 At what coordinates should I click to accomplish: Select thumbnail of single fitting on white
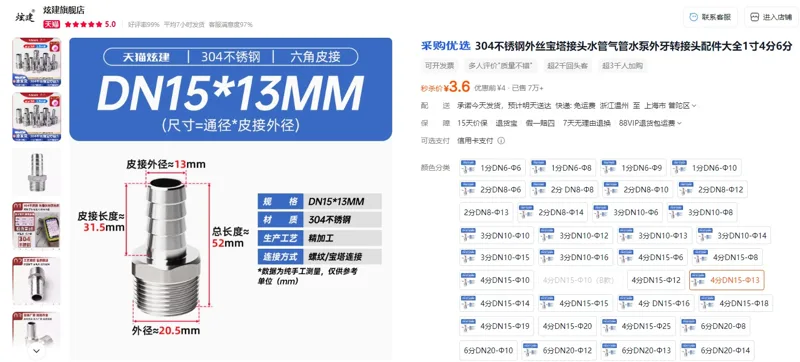pyautogui.click(x=36, y=172)
